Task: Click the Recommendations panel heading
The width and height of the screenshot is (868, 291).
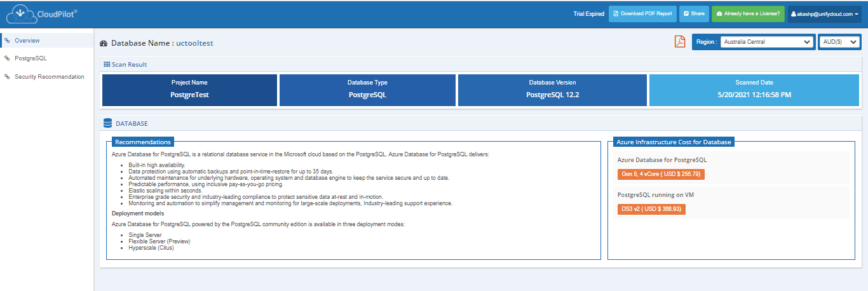Action: click(142, 142)
